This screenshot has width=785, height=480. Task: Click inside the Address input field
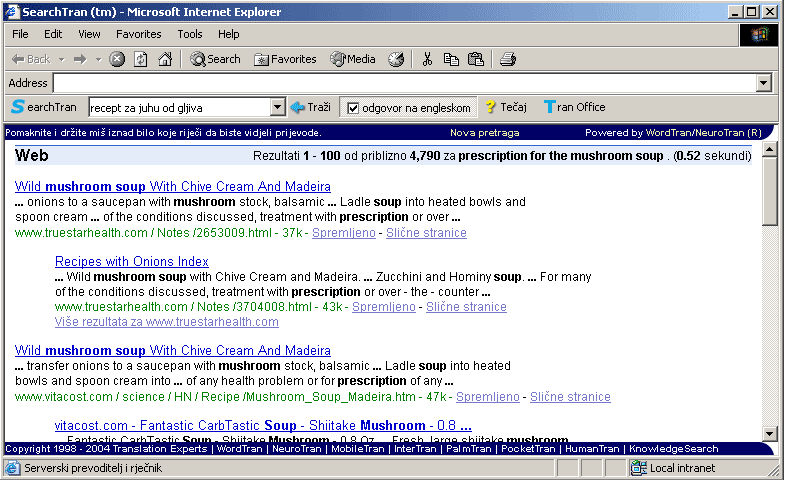tap(405, 83)
